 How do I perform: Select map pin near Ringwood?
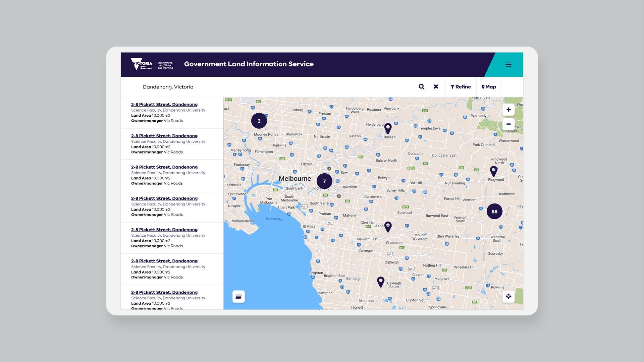493,171
